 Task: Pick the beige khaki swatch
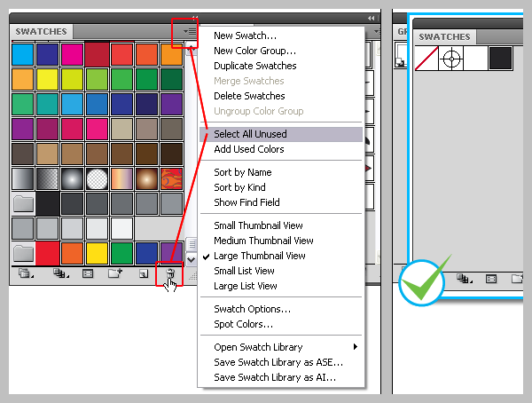pyautogui.click(x=121, y=129)
